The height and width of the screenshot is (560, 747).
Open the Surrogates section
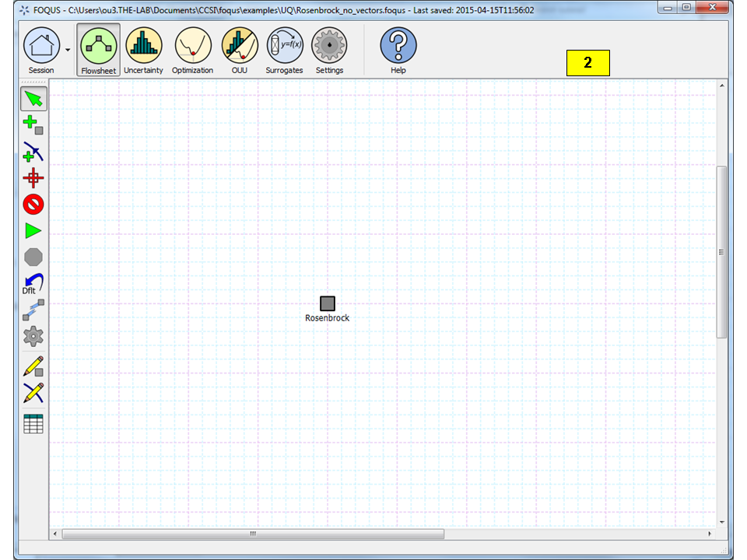pos(284,47)
